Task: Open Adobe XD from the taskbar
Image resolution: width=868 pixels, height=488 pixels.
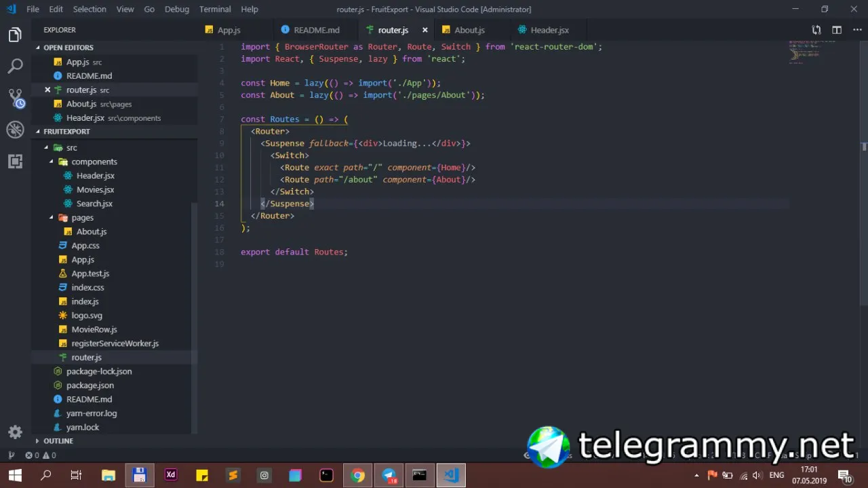Action: [x=170, y=475]
